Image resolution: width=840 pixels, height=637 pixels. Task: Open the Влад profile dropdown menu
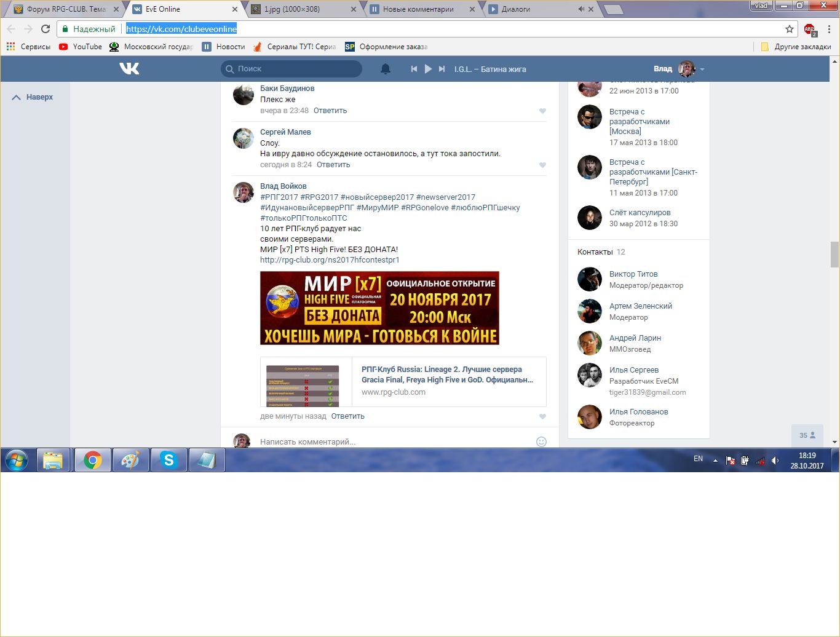click(679, 69)
